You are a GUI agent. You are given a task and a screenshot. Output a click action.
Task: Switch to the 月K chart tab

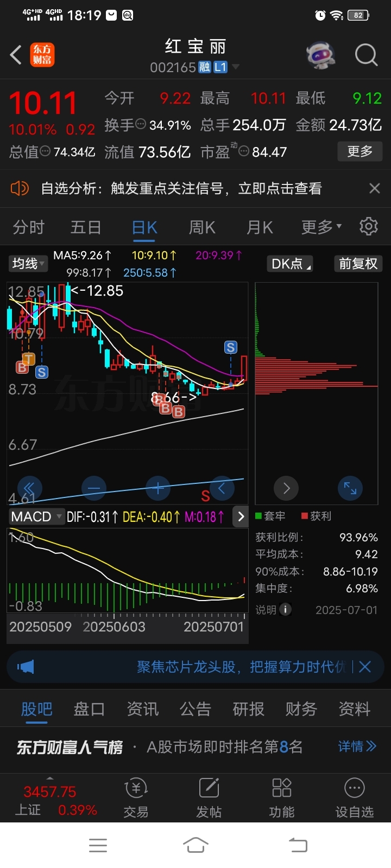(x=260, y=227)
